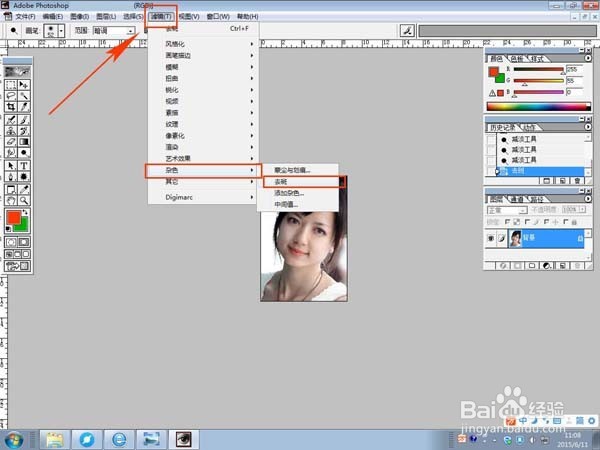
Task: Select the Zoom tool
Action: click(24, 201)
